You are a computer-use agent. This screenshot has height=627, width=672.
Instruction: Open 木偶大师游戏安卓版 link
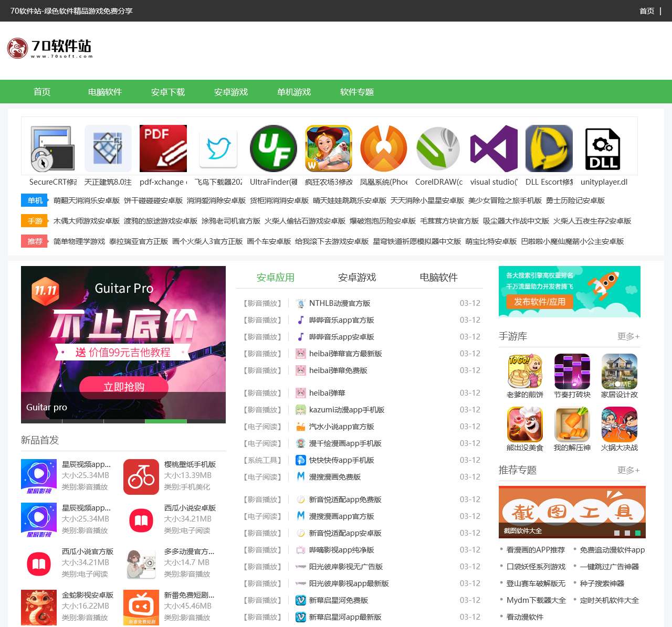coord(87,221)
